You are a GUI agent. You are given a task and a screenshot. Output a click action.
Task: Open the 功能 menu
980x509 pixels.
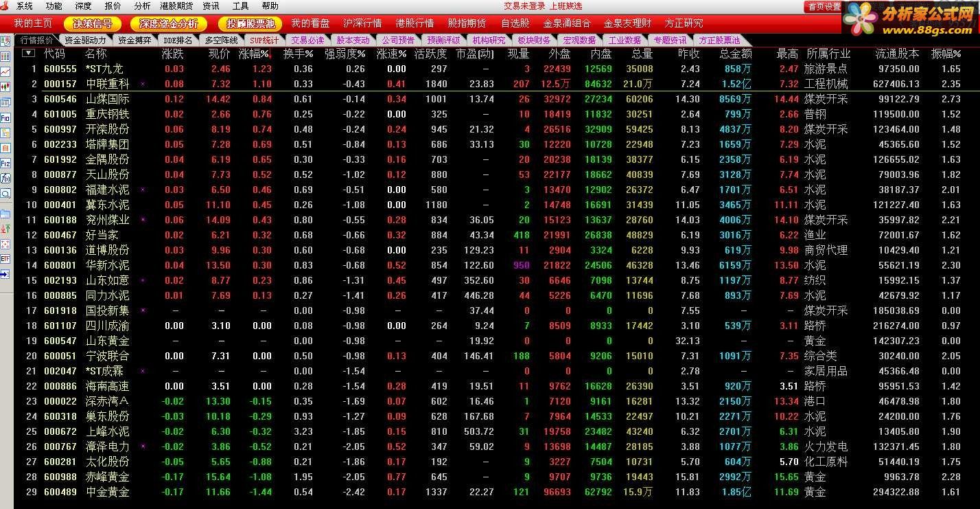[x=54, y=6]
